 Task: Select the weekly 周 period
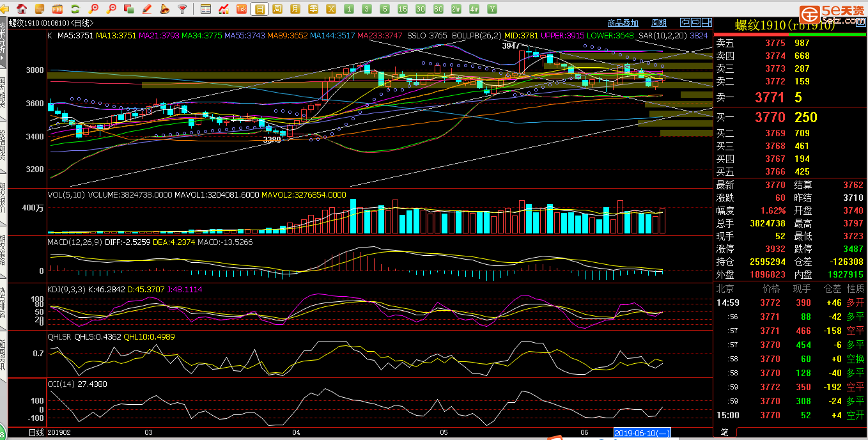coord(277,9)
